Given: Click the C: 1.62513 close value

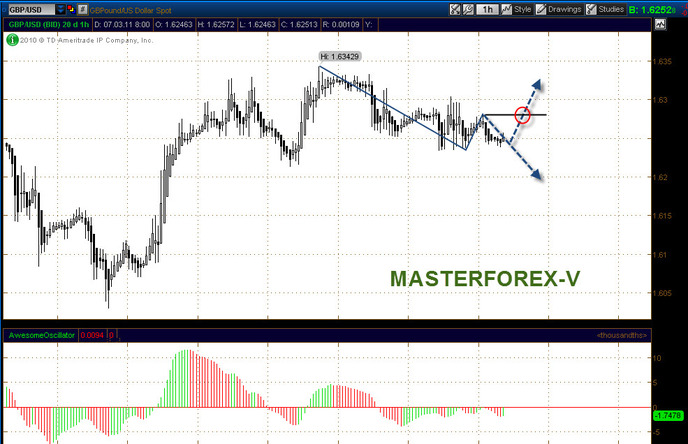Looking at the screenshot, I should click(x=299, y=25).
